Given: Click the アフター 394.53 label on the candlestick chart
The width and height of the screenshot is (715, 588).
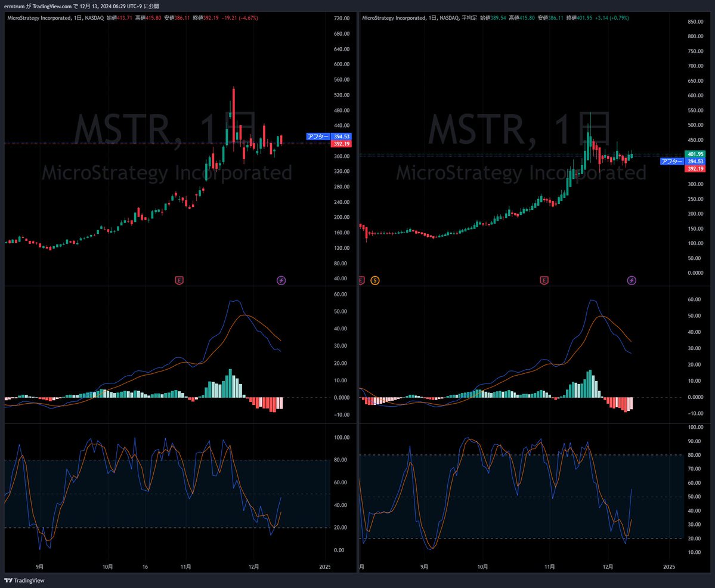Looking at the screenshot, I should tap(329, 137).
